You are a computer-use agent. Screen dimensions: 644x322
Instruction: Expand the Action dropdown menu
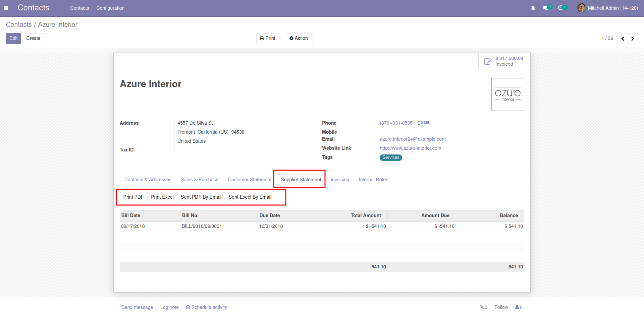pyautogui.click(x=299, y=39)
